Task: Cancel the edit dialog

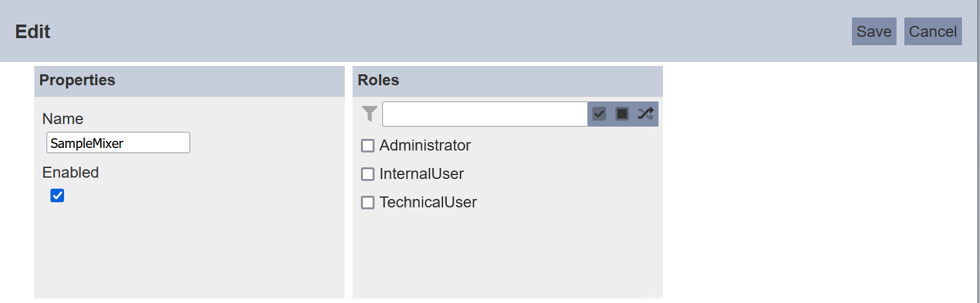Action: pyautogui.click(x=933, y=32)
